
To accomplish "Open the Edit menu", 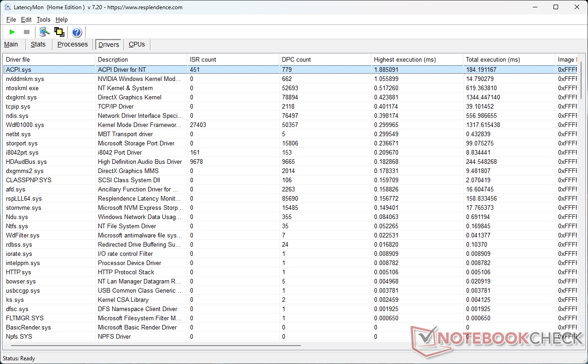I will [x=26, y=19].
